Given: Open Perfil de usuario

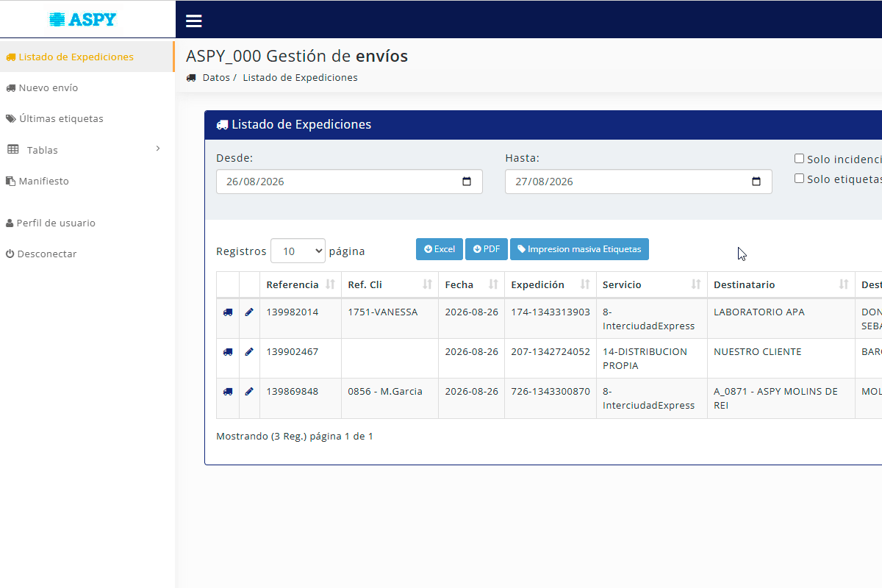Looking at the screenshot, I should click(87, 223).
